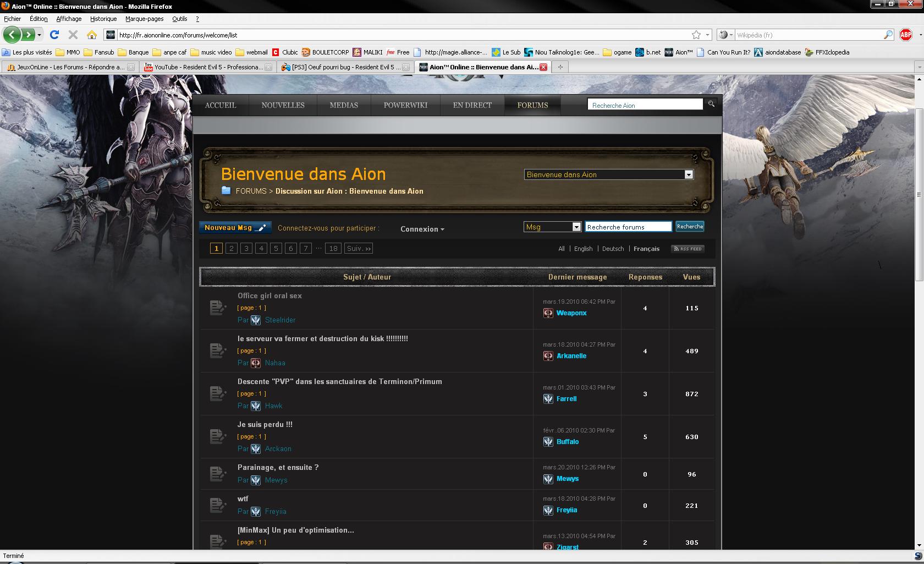
Task: Click the browser Forward arrow button
Action: [x=28, y=35]
